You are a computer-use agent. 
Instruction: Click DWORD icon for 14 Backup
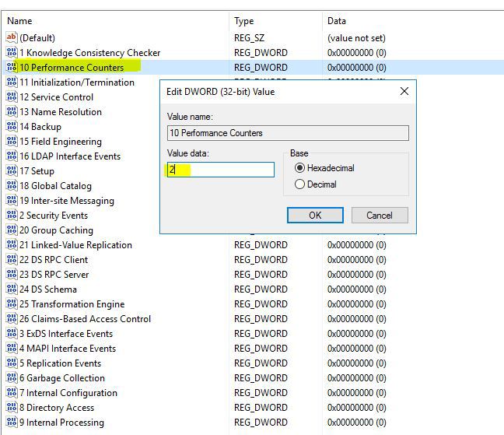[x=11, y=126]
